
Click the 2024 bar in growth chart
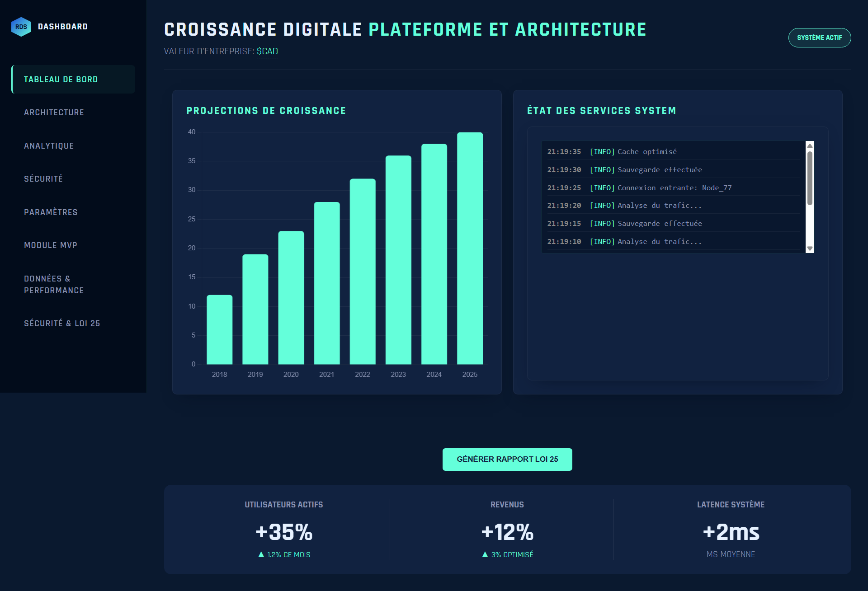[434, 254]
